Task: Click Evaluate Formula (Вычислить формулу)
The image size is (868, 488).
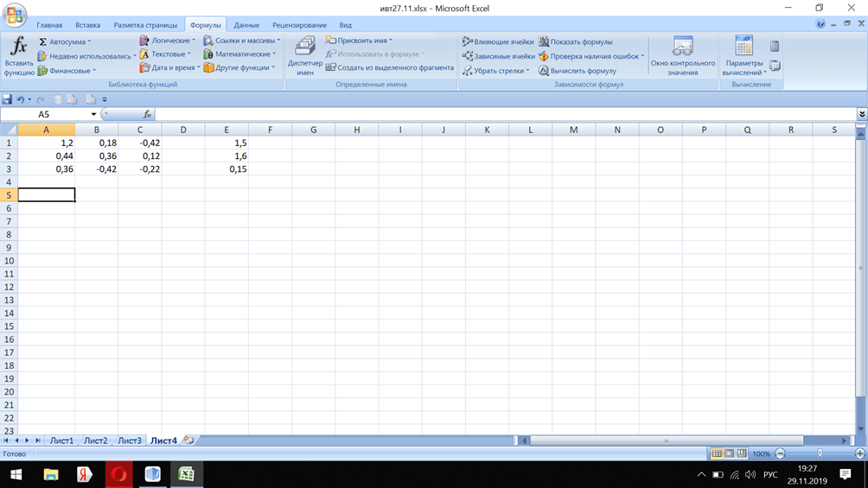Action: [577, 71]
